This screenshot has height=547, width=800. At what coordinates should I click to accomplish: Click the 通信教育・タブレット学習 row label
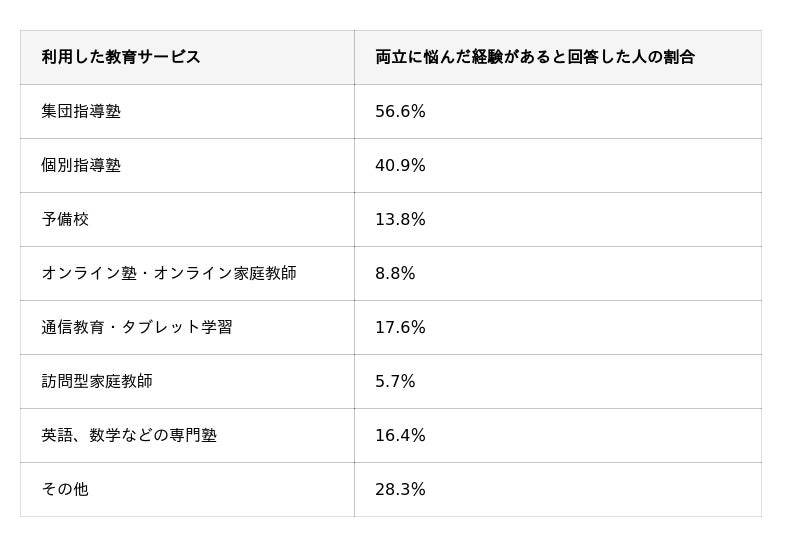[x=137, y=327]
